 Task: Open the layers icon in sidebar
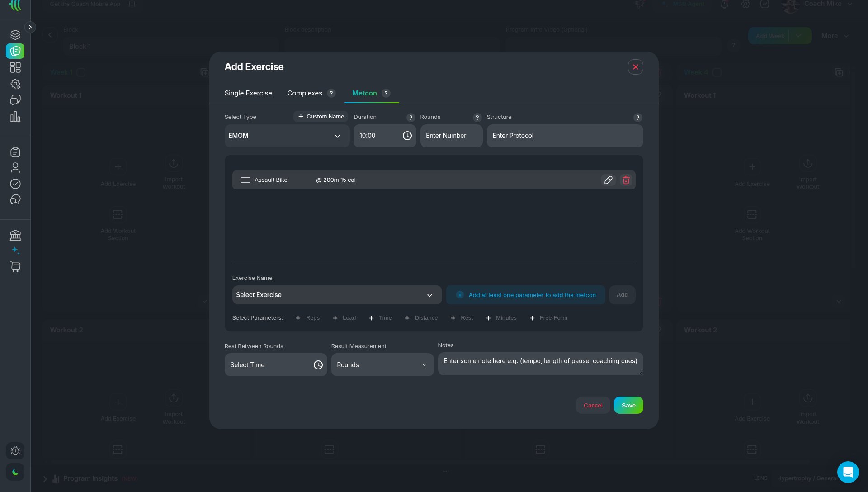[15, 34]
